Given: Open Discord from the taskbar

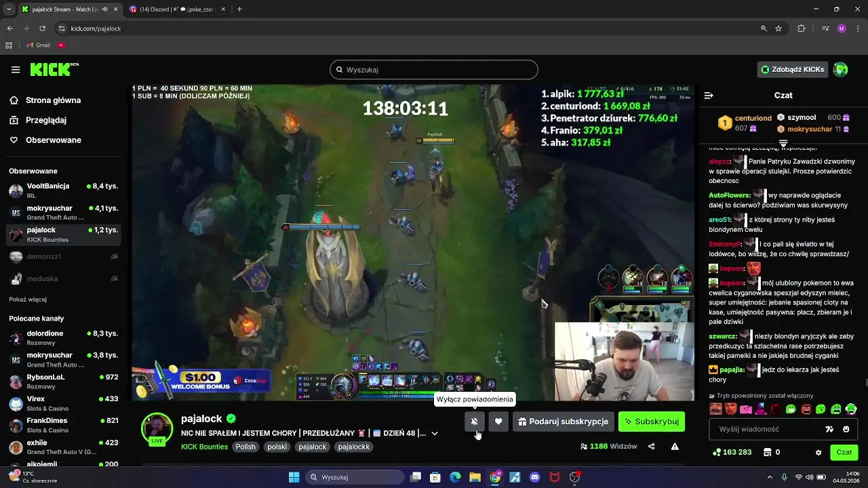Looking at the screenshot, I should (x=534, y=477).
